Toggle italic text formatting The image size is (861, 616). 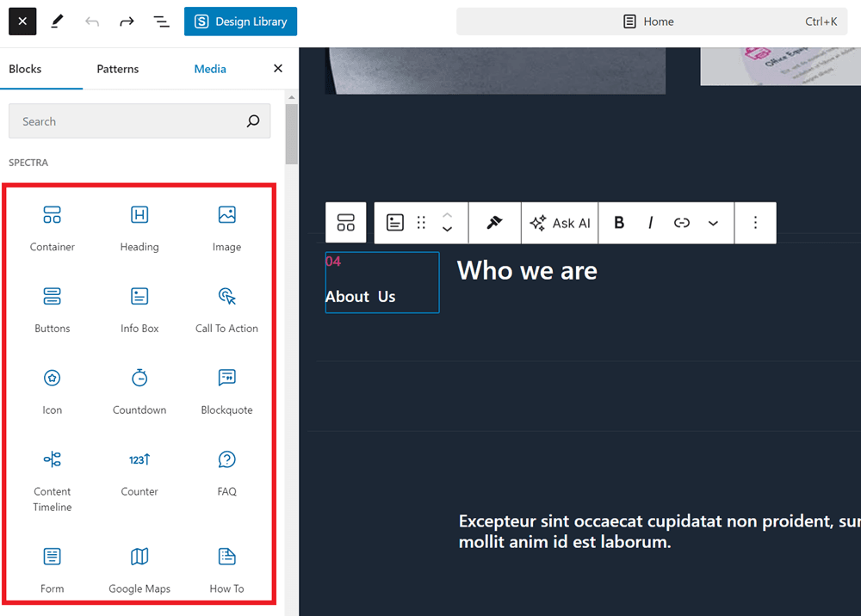click(x=650, y=223)
